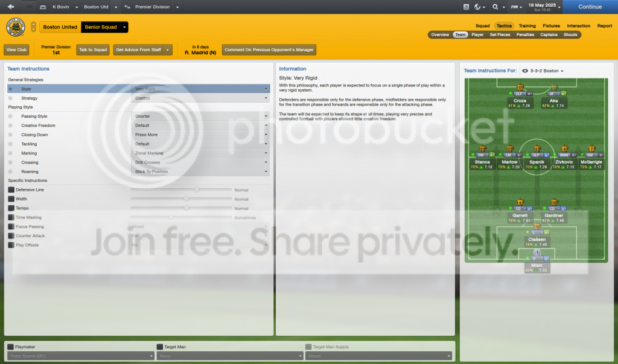Open the world globe menu icon

tap(478, 7)
